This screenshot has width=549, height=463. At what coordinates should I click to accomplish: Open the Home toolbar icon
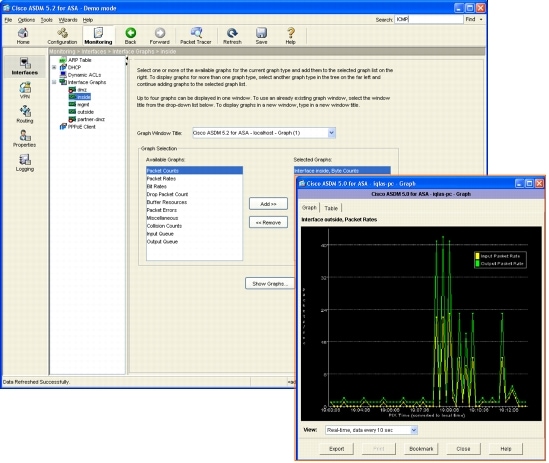[x=23, y=36]
